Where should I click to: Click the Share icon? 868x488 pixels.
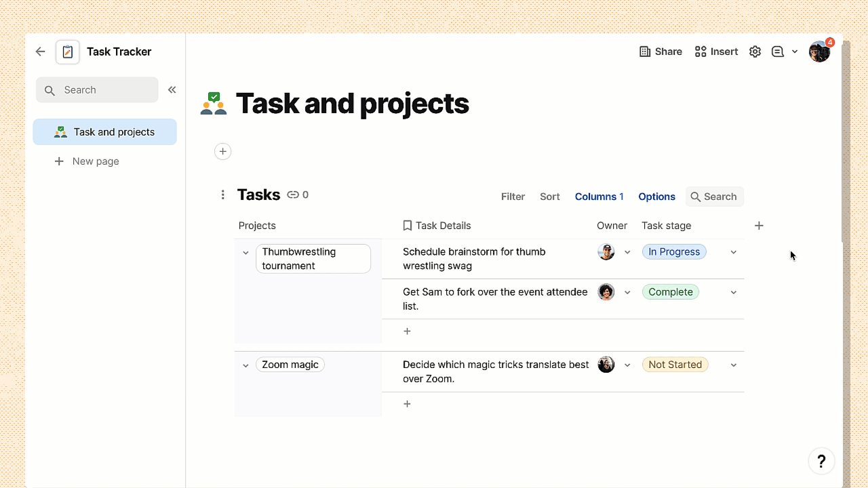point(644,51)
